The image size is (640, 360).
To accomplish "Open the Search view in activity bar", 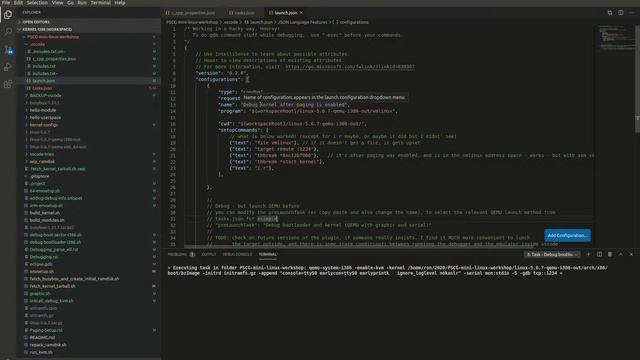I will pyautogui.click(x=8, y=32).
